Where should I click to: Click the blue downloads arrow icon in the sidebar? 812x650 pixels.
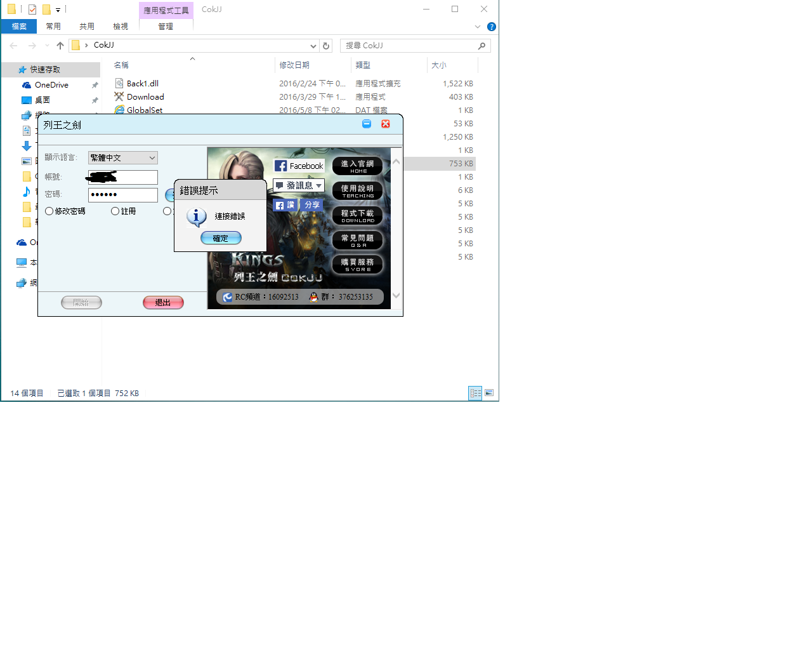[x=27, y=146]
